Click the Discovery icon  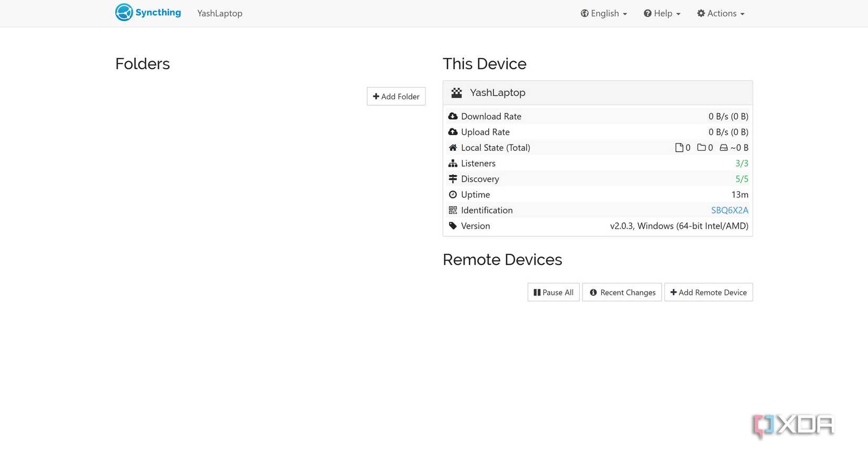pyautogui.click(x=453, y=179)
